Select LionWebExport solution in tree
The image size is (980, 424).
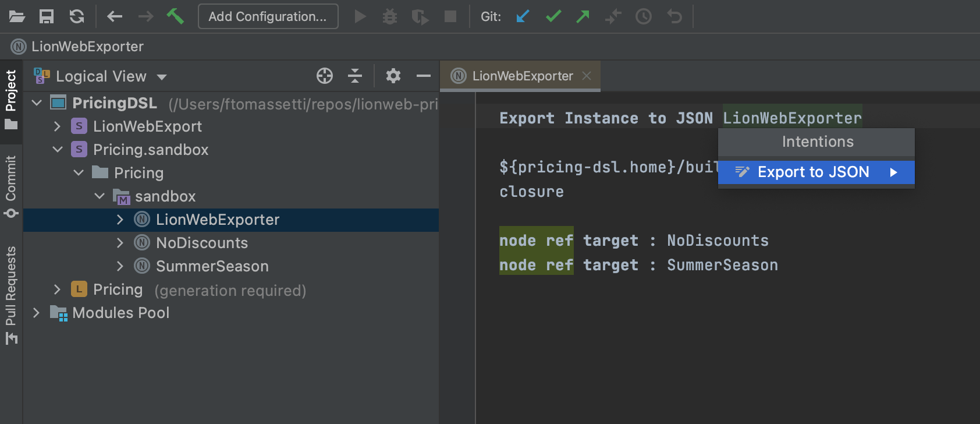pos(147,126)
